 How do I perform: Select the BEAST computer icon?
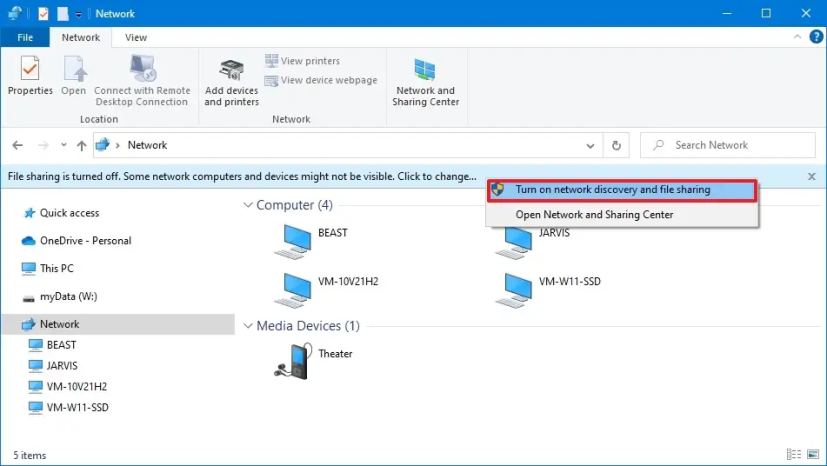293,241
